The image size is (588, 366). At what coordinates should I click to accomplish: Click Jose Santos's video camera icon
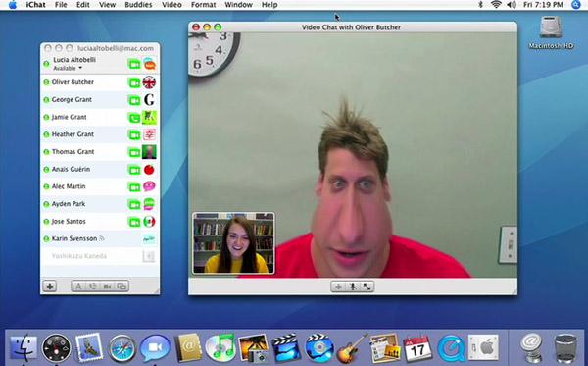[x=134, y=222]
